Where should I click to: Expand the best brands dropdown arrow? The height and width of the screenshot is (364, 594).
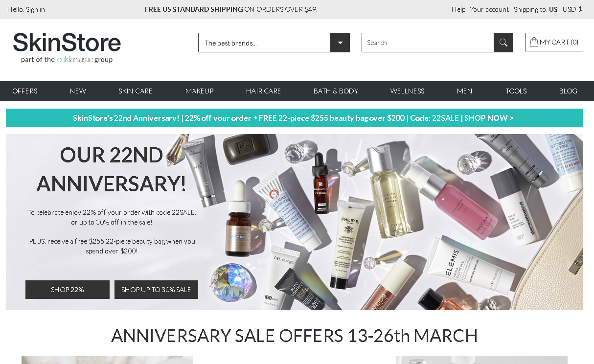pyautogui.click(x=340, y=43)
